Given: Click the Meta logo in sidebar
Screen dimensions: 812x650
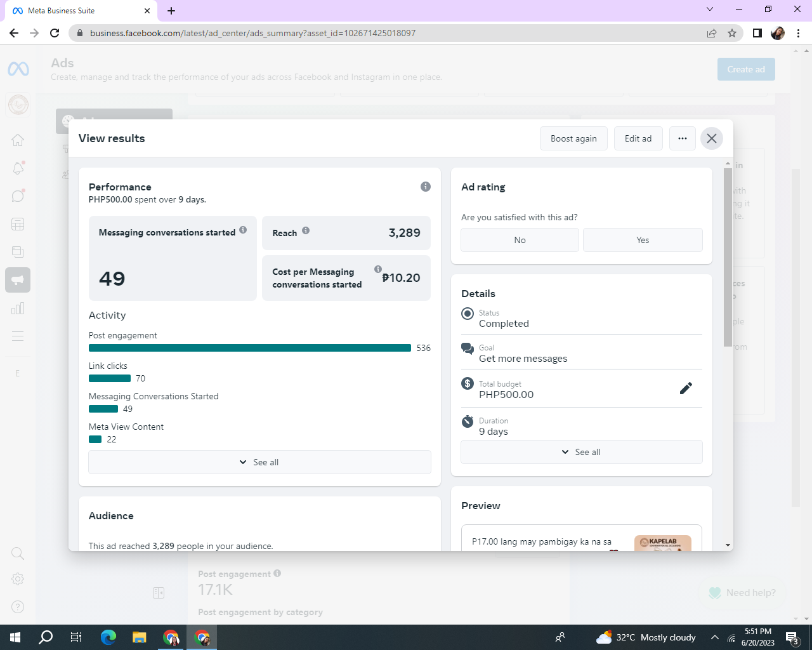Looking at the screenshot, I should pyautogui.click(x=18, y=69).
